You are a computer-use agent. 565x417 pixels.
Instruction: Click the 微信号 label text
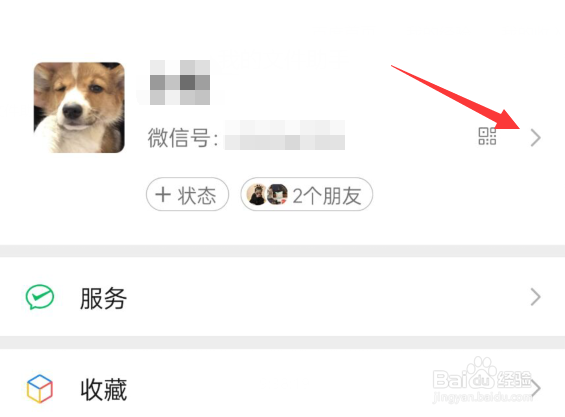pyautogui.click(x=183, y=137)
